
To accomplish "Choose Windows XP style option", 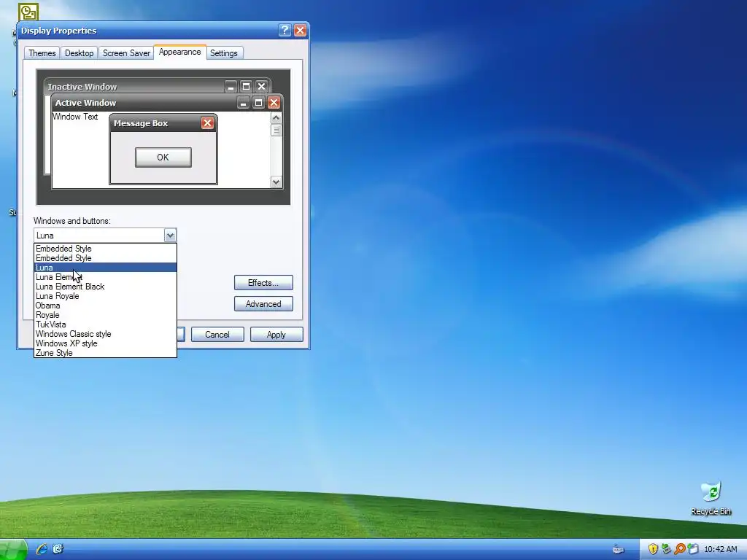I will [105, 344].
